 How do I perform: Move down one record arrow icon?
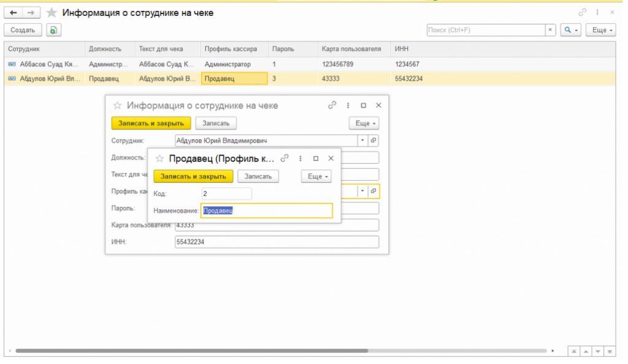click(x=597, y=352)
